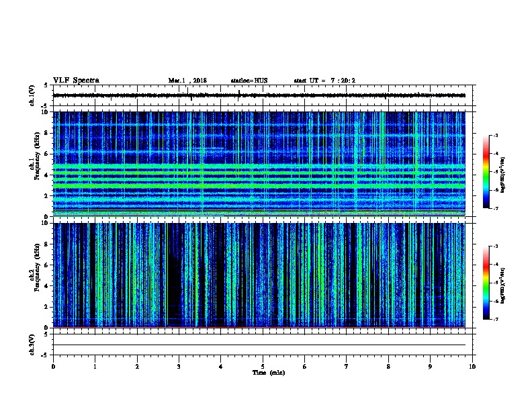Click the "-7" label on ch.2 color scale
532x411 pixels.
[495, 319]
